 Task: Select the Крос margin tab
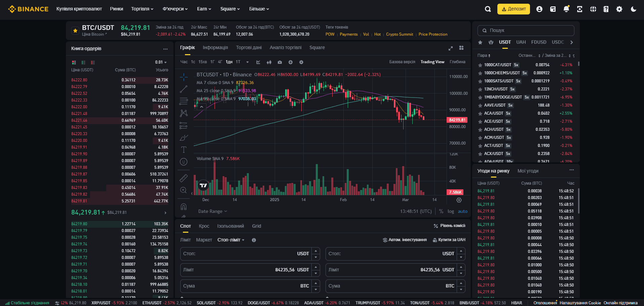pos(204,226)
